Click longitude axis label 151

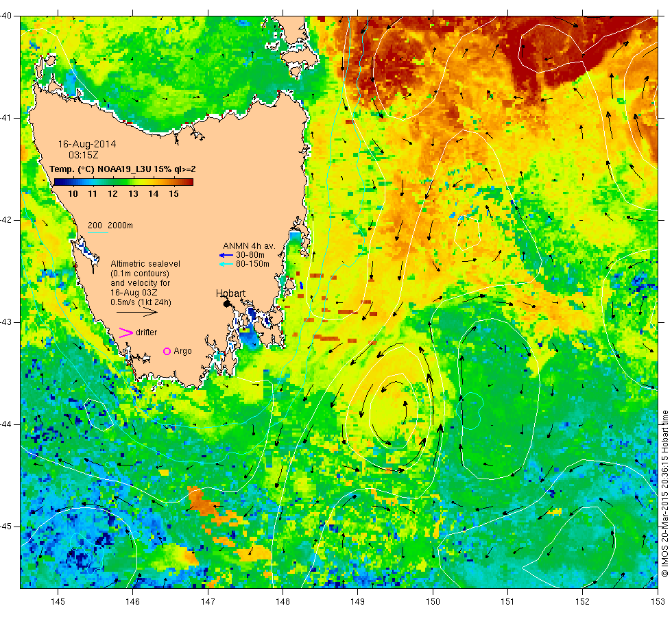(507, 602)
